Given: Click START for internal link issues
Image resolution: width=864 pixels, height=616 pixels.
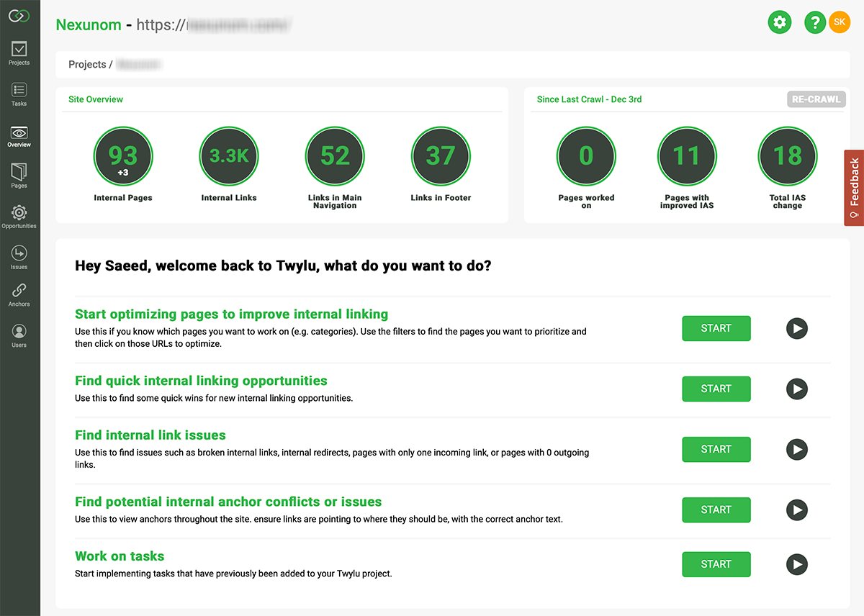Looking at the screenshot, I should [x=716, y=449].
